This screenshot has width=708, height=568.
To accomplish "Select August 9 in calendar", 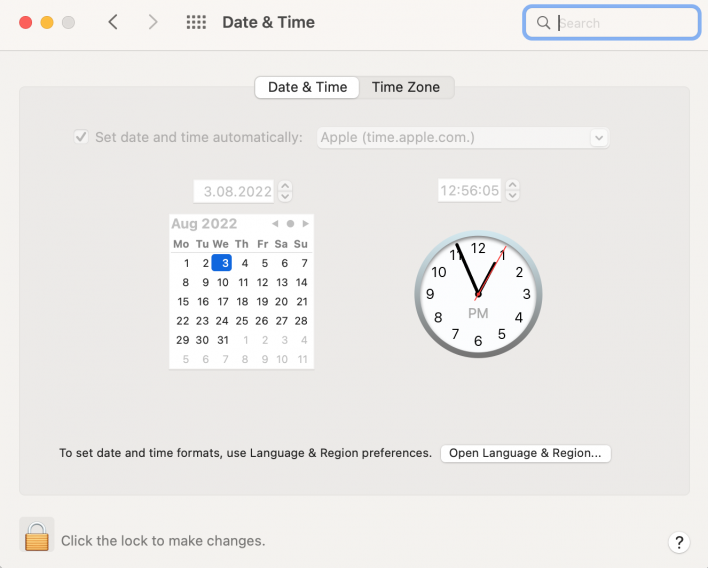I will point(205,283).
